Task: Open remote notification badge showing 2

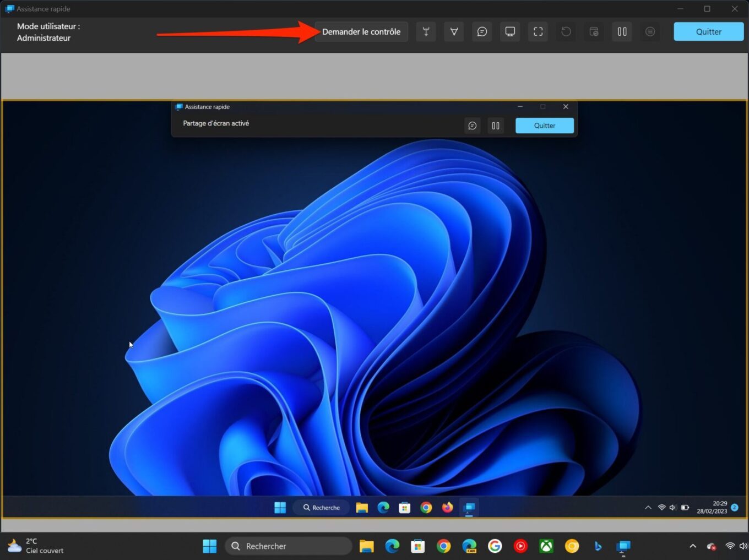Action: [735, 507]
